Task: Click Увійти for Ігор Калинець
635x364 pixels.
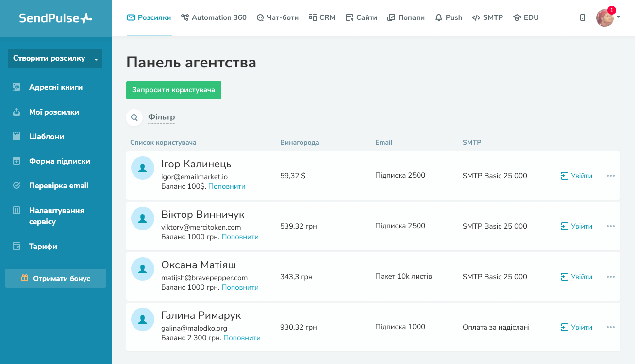Action: point(576,176)
